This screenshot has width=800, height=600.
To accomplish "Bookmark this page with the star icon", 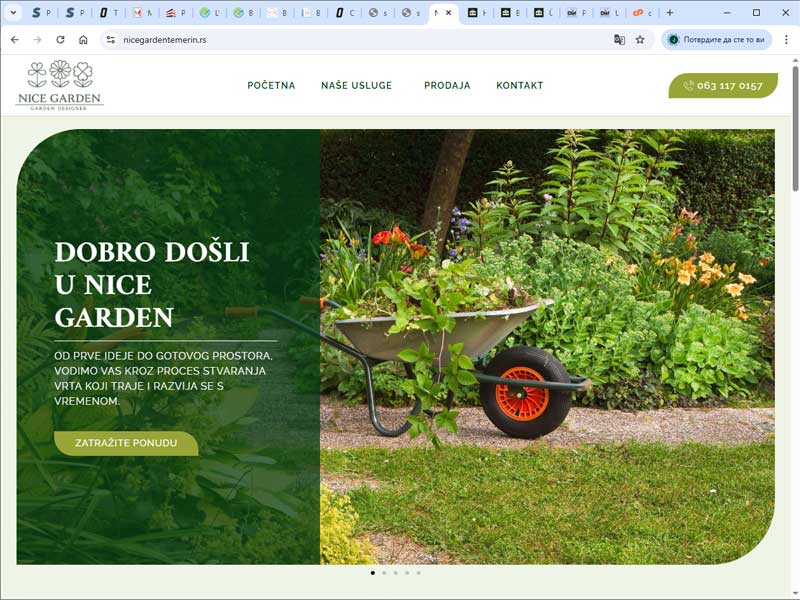I will tap(640, 40).
